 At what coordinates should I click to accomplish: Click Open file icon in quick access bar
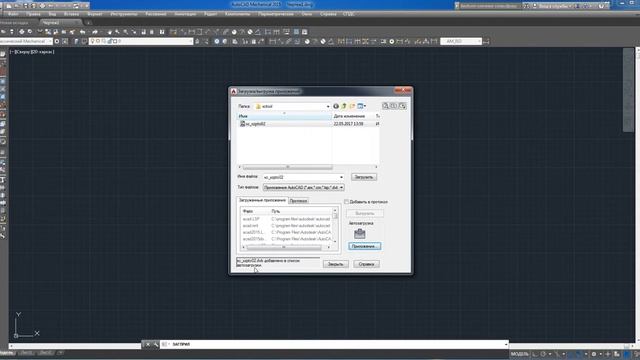point(17,6)
